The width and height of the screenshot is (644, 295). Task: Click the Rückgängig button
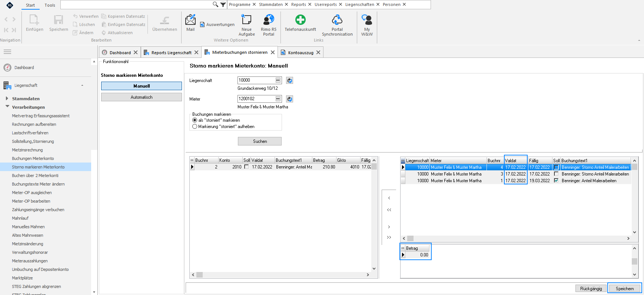pos(591,288)
